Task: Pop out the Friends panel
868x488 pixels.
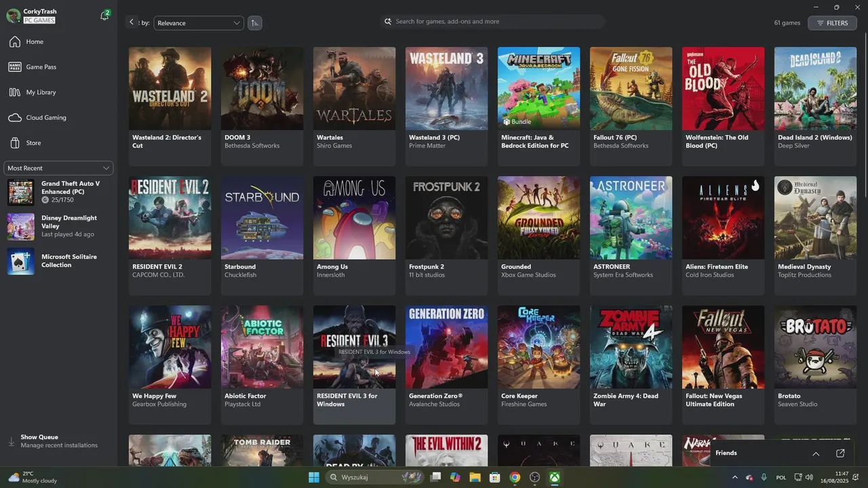Action: pyautogui.click(x=840, y=453)
